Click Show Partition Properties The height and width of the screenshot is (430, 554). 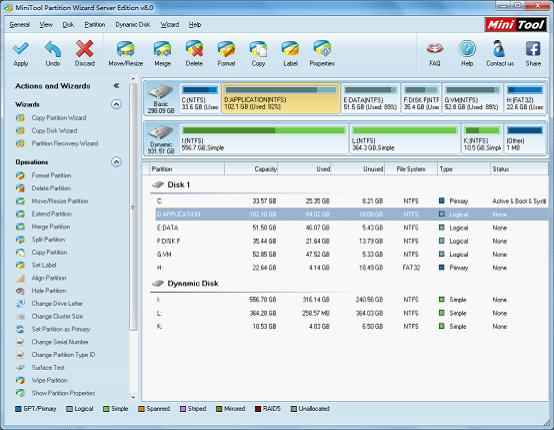coord(63,393)
